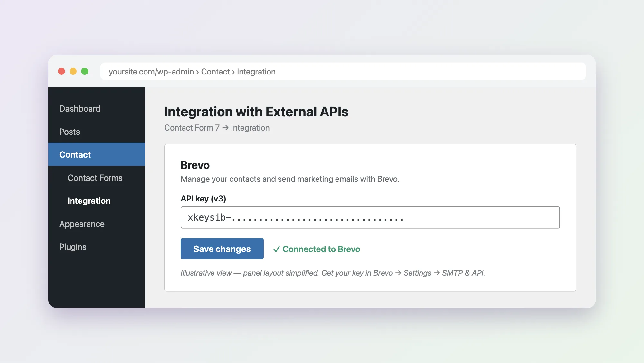Click the Illustrative view note text
The height and width of the screenshot is (363, 644).
point(333,273)
